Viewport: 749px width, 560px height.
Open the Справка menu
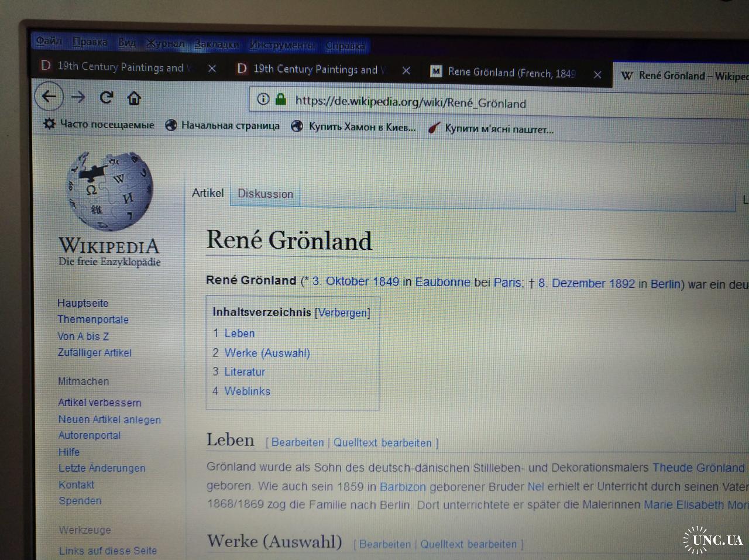(x=345, y=46)
